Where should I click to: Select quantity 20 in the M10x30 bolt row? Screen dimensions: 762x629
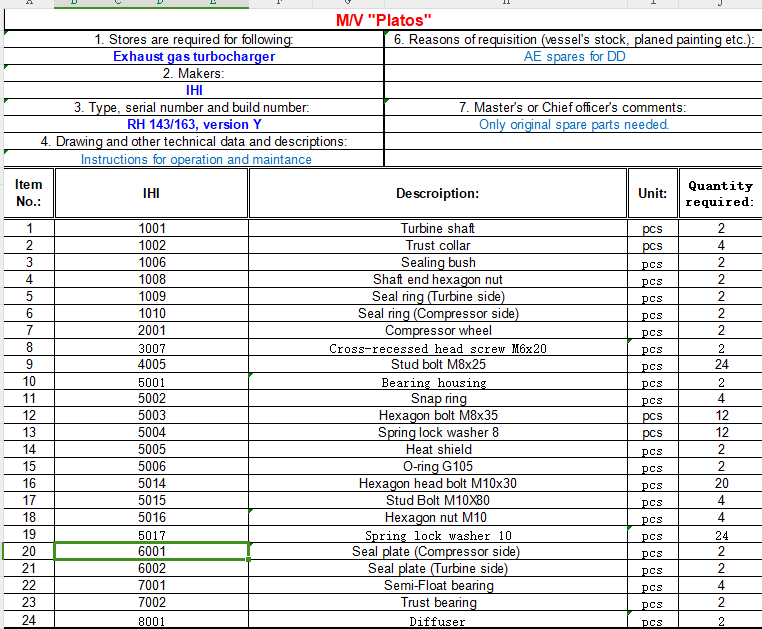[x=720, y=484]
